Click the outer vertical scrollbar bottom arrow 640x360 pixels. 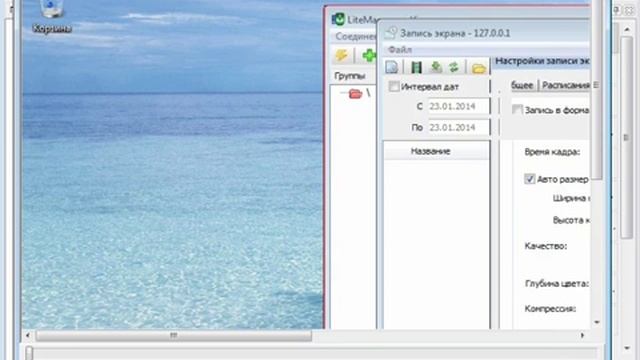coord(627,348)
